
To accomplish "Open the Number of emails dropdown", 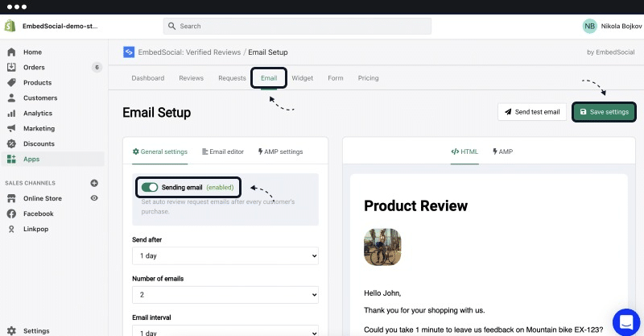I will click(x=225, y=295).
